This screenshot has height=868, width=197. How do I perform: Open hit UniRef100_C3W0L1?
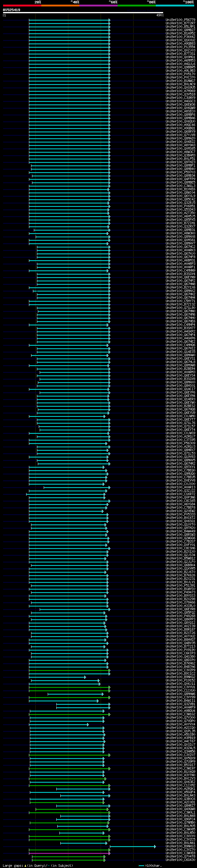click(x=180, y=812)
